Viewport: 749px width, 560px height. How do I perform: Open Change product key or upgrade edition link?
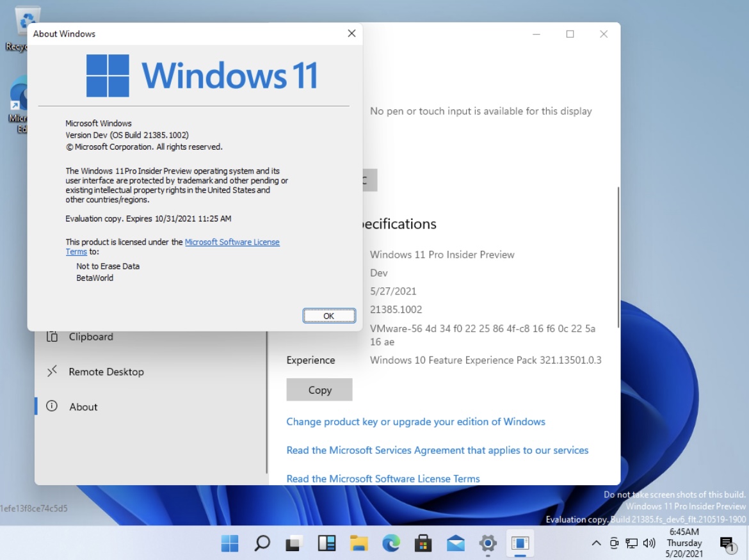[415, 422]
